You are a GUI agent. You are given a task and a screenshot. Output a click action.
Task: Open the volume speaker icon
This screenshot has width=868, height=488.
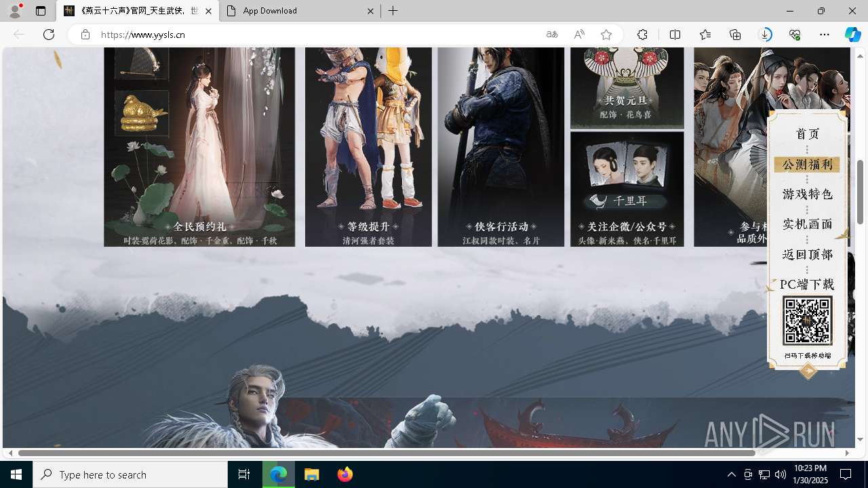coord(781,474)
